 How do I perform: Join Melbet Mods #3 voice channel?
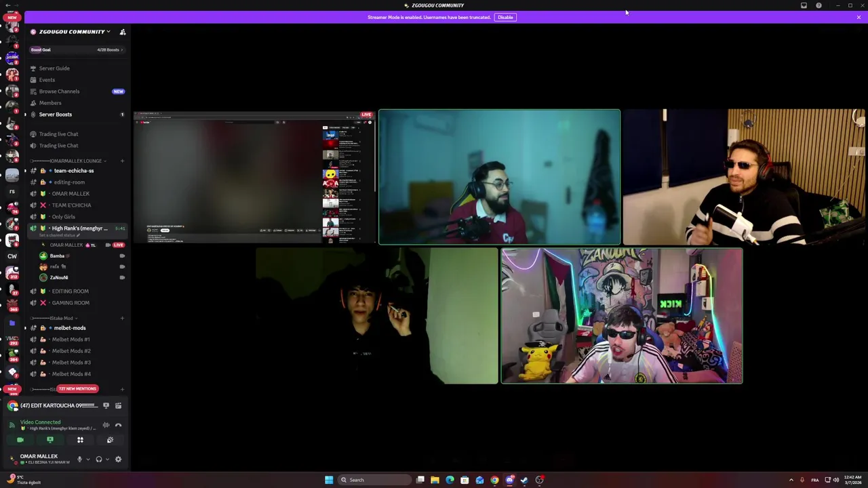coord(71,363)
